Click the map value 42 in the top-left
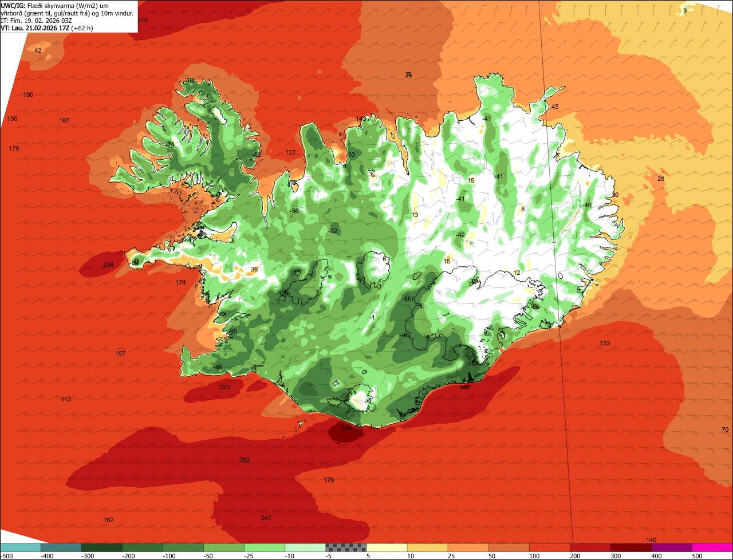 [x=38, y=50]
